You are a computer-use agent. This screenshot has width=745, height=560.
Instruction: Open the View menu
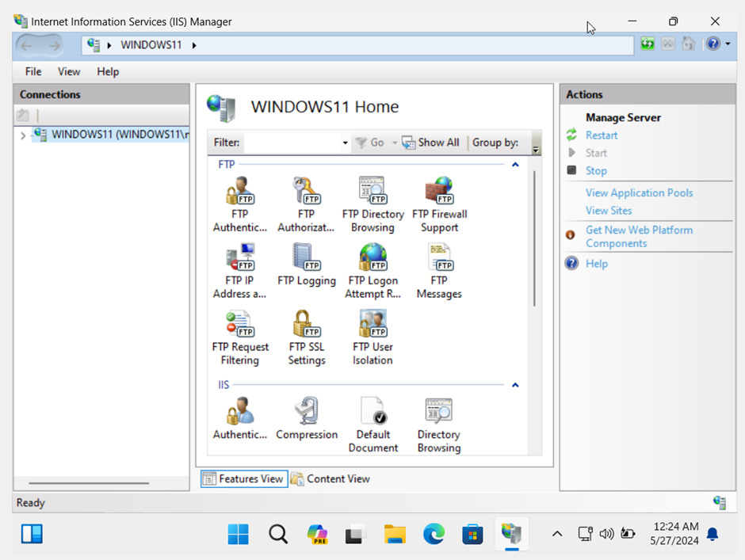click(69, 72)
